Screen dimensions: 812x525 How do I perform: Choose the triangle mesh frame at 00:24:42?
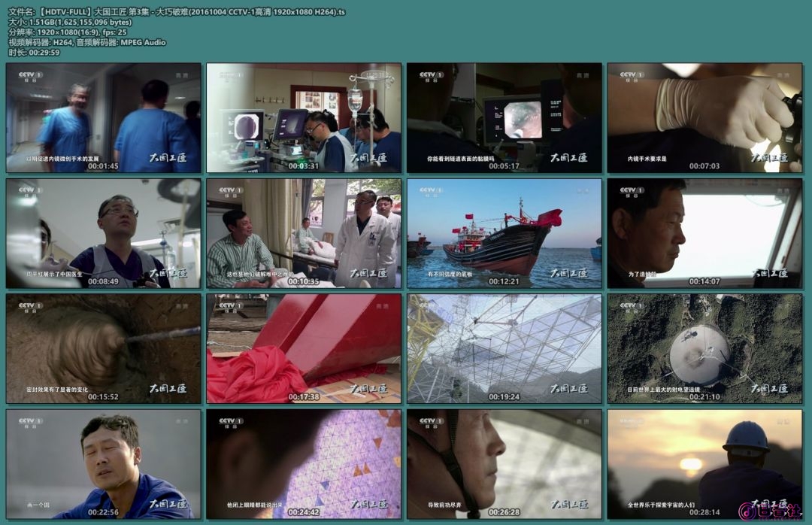[x=304, y=464]
